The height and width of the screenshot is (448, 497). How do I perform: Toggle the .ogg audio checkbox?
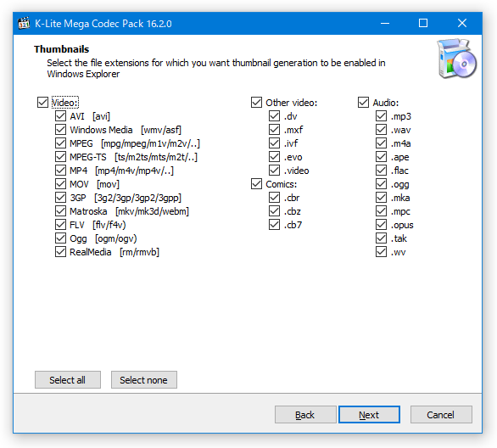tap(382, 184)
